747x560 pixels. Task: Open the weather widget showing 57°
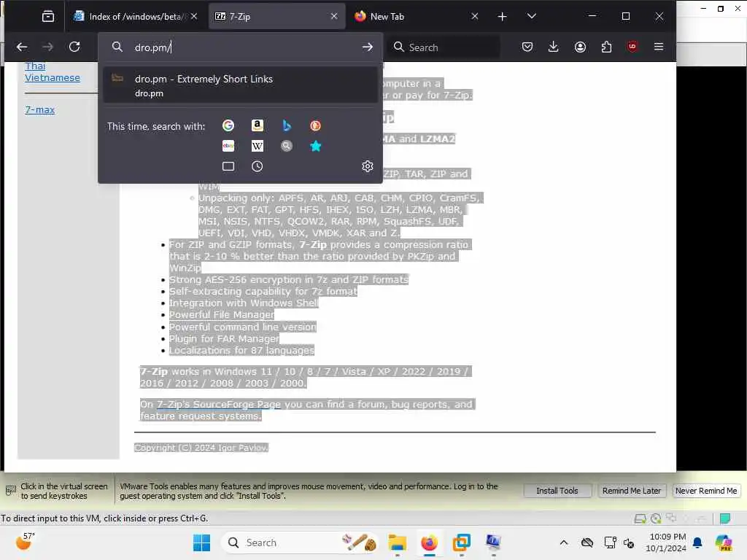[25, 542]
